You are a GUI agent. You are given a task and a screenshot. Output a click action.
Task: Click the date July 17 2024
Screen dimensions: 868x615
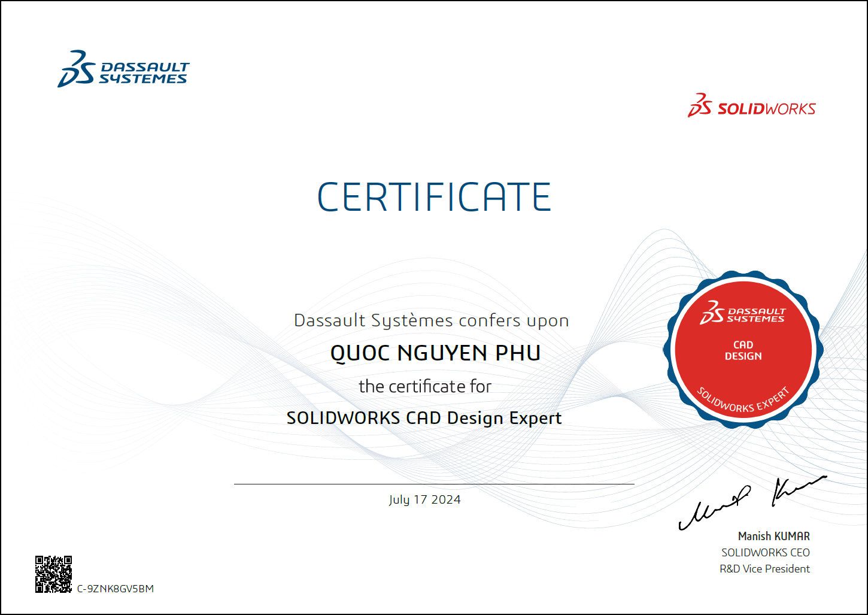pos(424,499)
